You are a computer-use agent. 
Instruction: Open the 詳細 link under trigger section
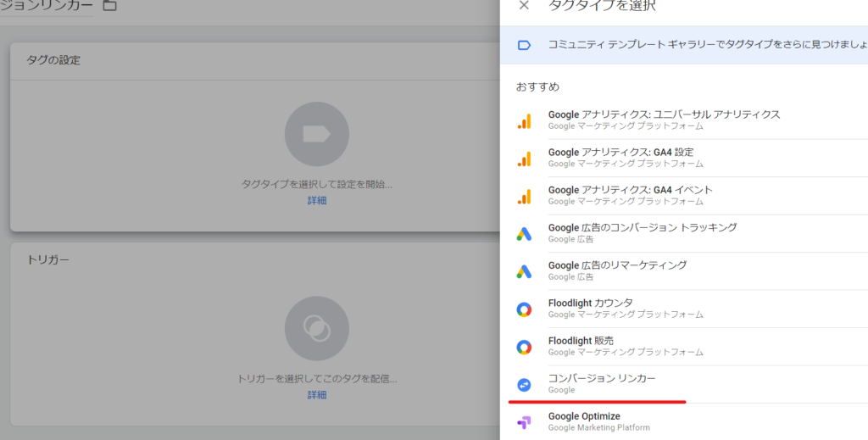tap(317, 395)
